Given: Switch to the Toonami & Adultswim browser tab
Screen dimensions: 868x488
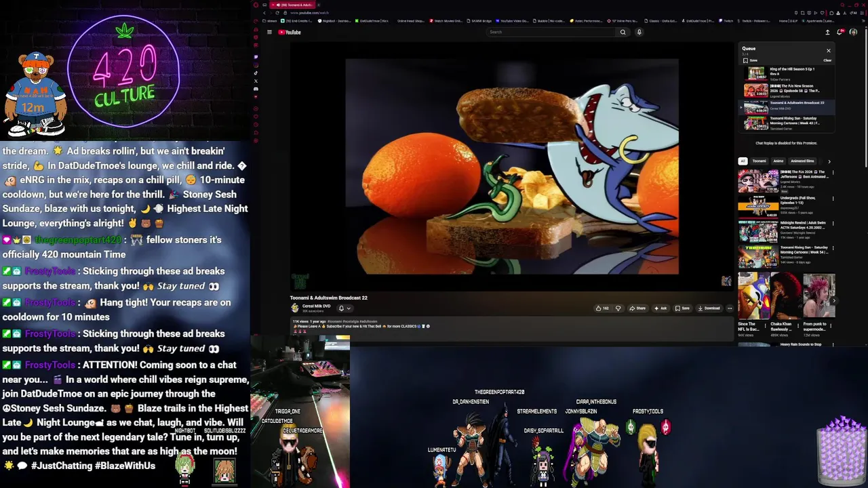Looking at the screenshot, I should click(x=292, y=5).
